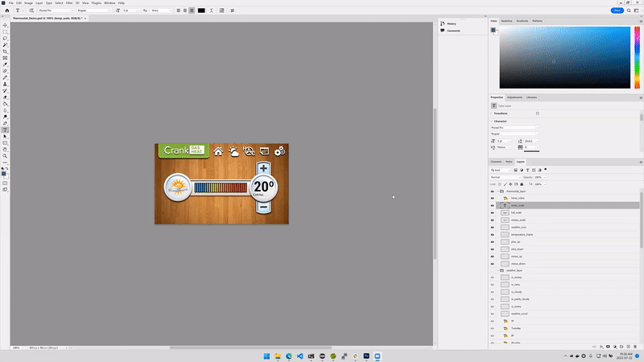Select the Clone Stamp tool
The height and width of the screenshot is (362, 644).
[5, 84]
